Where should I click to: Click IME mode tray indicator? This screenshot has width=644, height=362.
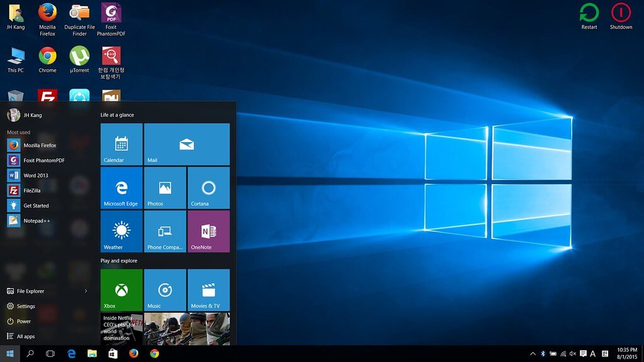click(605, 354)
